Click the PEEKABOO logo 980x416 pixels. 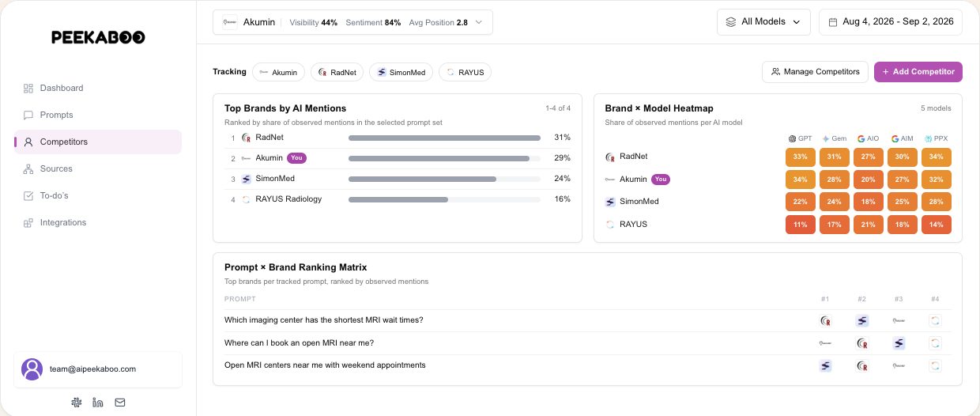tap(98, 37)
